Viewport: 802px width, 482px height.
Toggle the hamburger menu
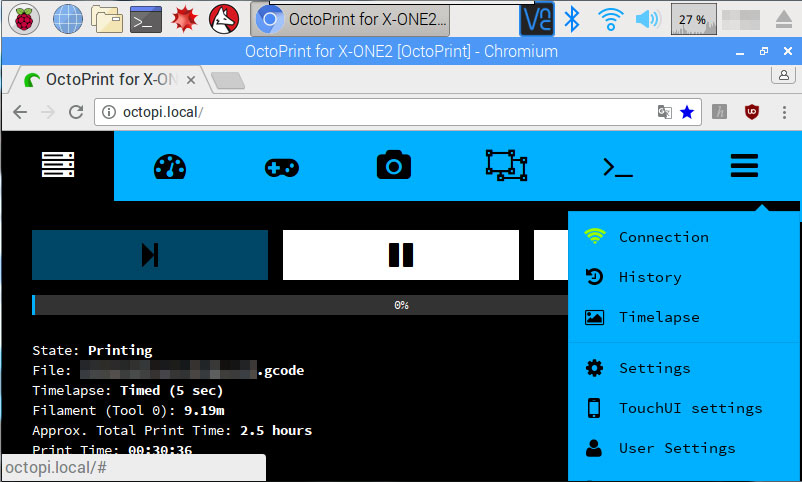744,166
